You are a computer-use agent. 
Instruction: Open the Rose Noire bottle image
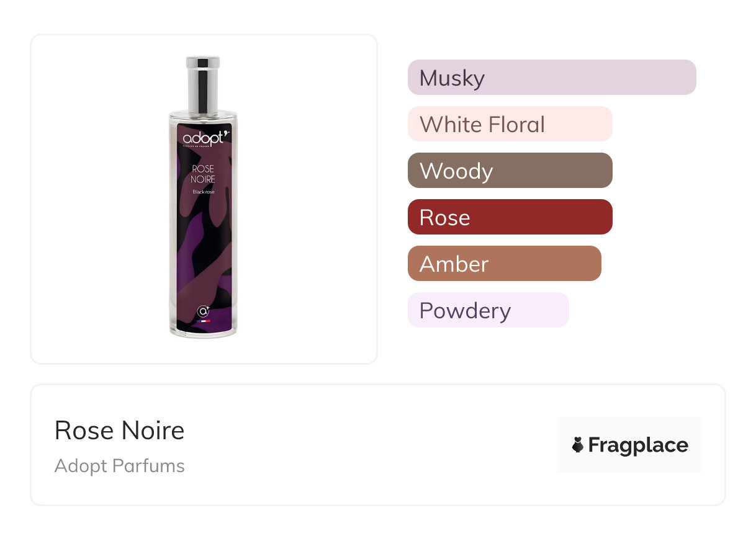(204, 197)
